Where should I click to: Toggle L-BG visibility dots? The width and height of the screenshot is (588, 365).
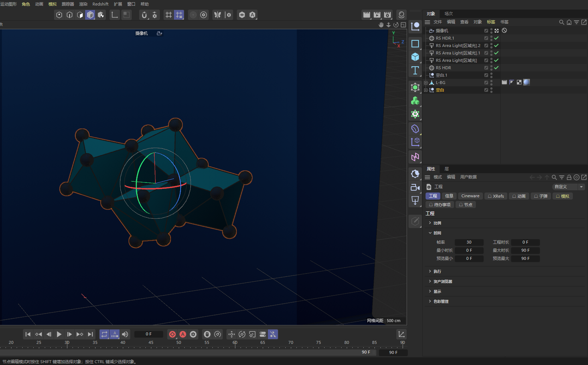pyautogui.click(x=491, y=83)
